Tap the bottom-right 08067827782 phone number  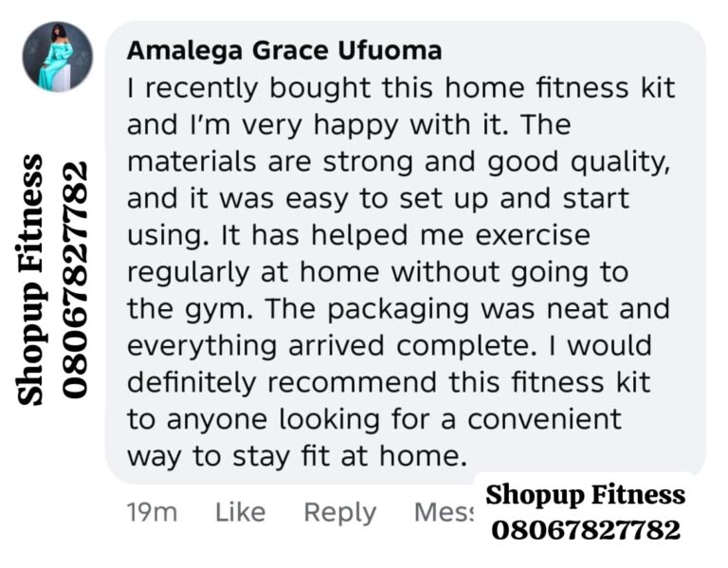tap(585, 529)
